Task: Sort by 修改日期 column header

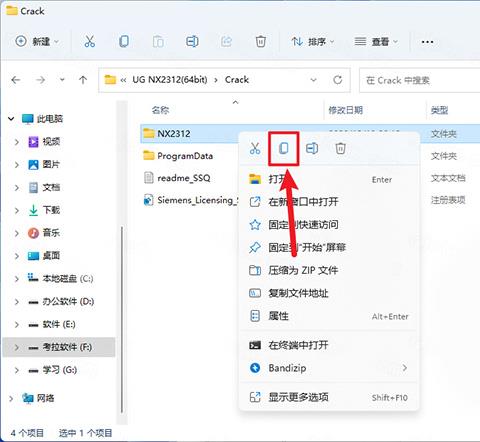Action: [x=346, y=110]
